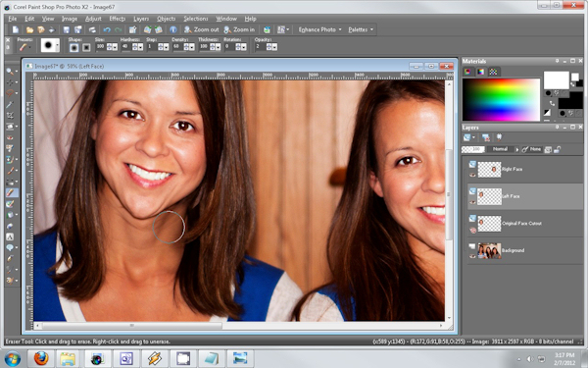The width and height of the screenshot is (588, 368).
Task: Pick a color from the rainbow picker
Action: coord(501,99)
